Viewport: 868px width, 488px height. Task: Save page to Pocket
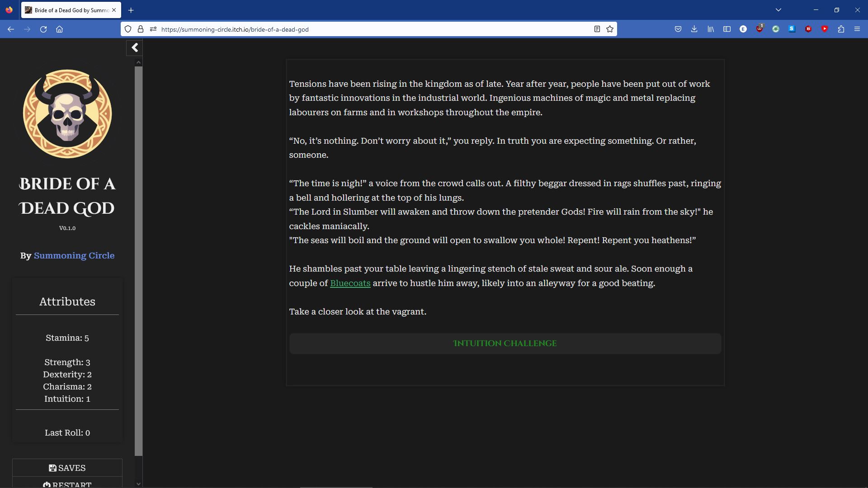[678, 29]
